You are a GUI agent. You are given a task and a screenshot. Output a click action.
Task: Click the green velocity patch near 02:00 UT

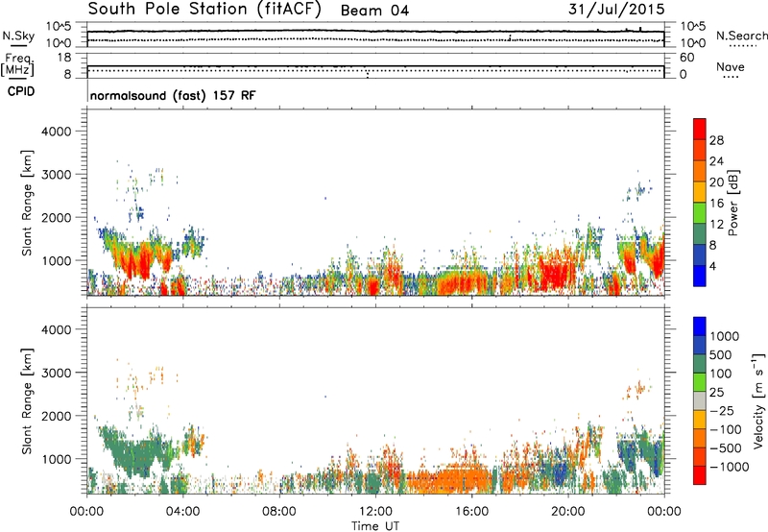[137, 455]
